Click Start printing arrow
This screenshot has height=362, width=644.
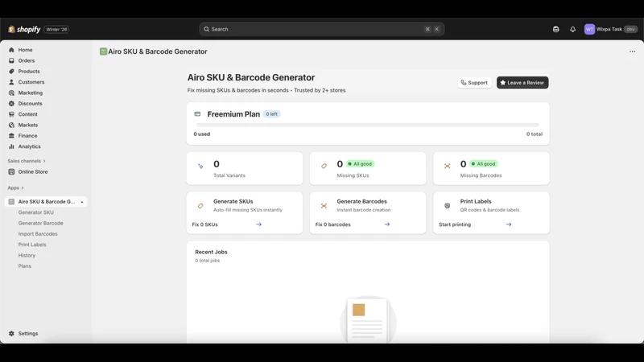(509, 224)
